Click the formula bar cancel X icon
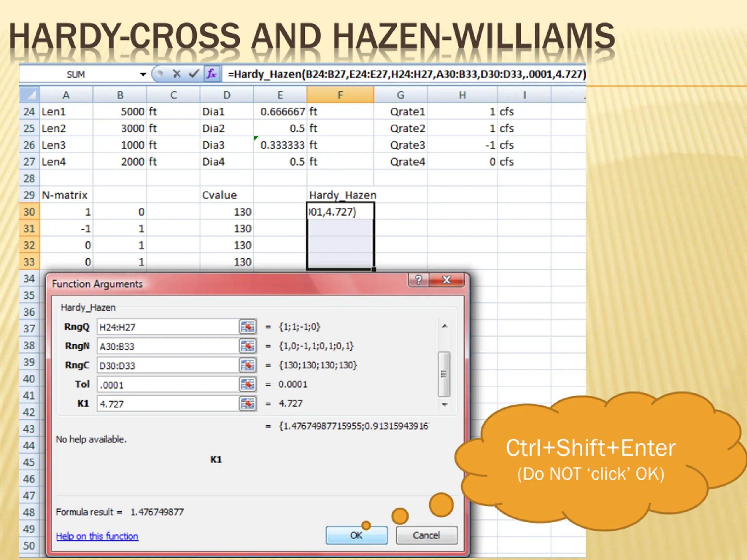 pos(177,73)
